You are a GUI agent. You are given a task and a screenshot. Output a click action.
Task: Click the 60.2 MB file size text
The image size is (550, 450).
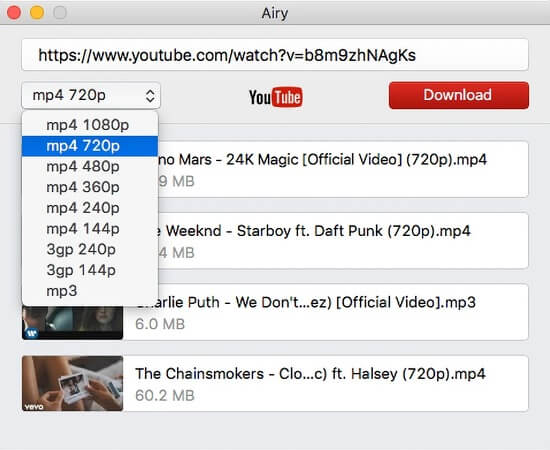coord(165,396)
